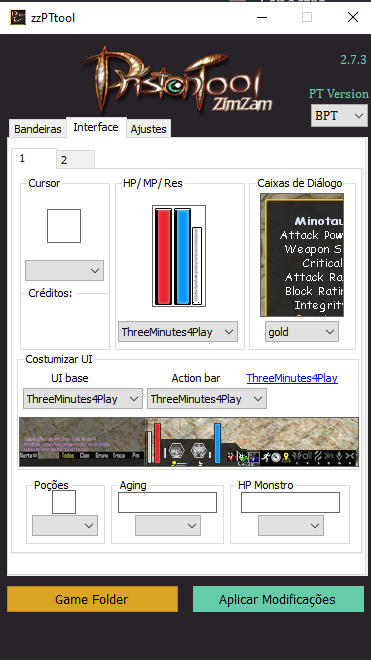Open the HP Monstro dropdown

291,525
